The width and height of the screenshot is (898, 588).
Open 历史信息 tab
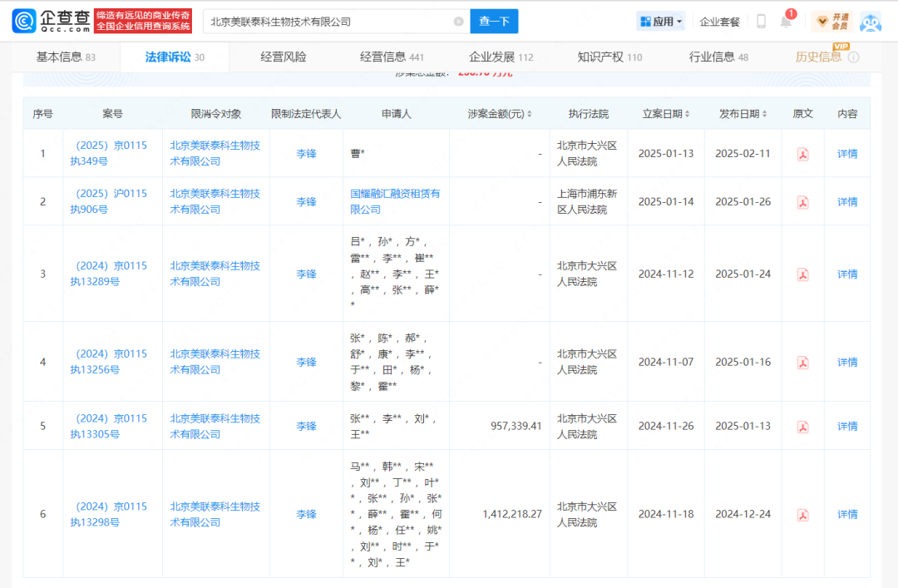pyautogui.click(x=818, y=57)
